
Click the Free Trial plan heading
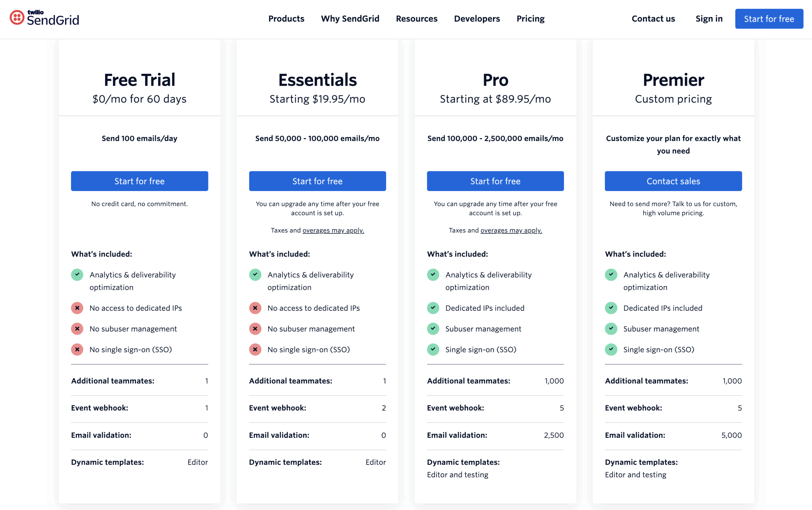[140, 80]
